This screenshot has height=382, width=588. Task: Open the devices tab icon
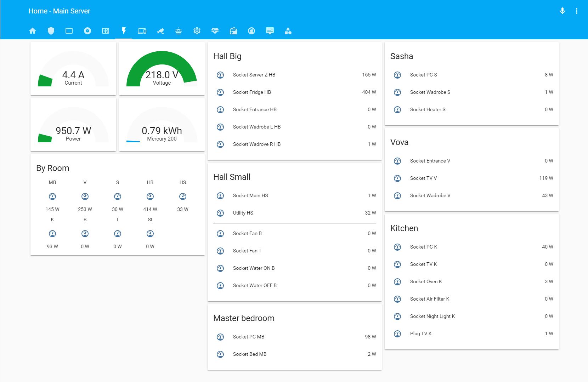[x=142, y=31]
